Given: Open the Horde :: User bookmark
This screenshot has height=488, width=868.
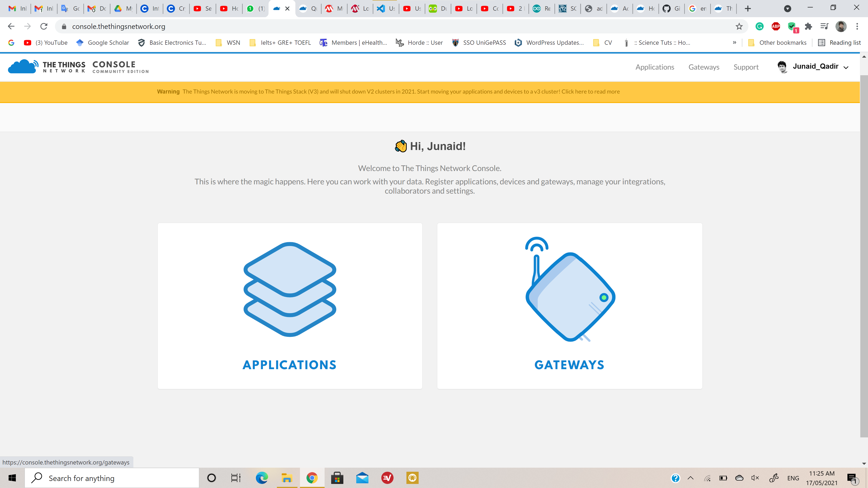Looking at the screenshot, I should click(420, 42).
